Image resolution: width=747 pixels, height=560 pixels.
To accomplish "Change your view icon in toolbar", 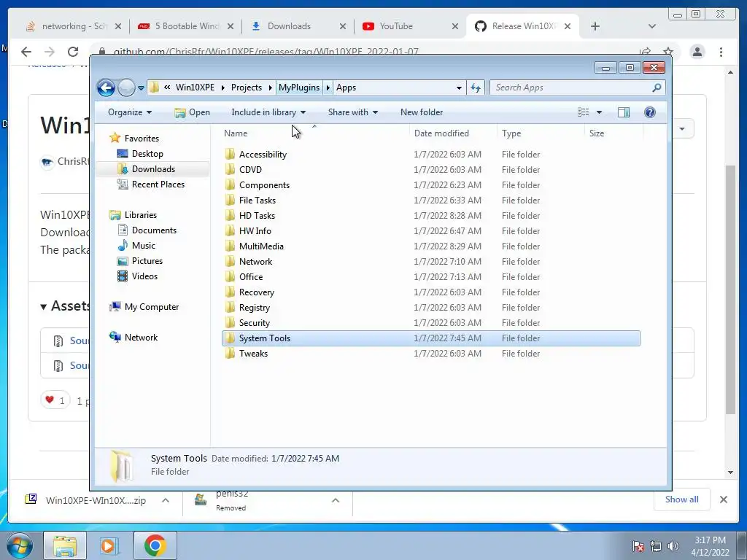I will [583, 112].
